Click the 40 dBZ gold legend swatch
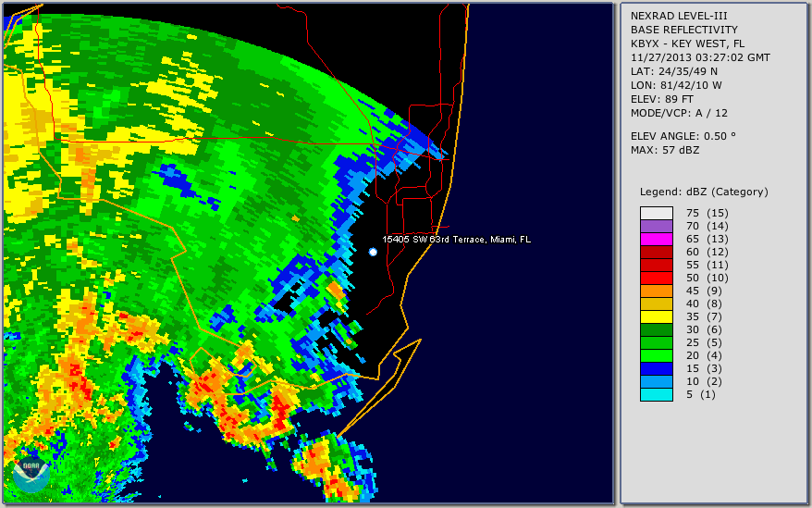 click(x=656, y=304)
